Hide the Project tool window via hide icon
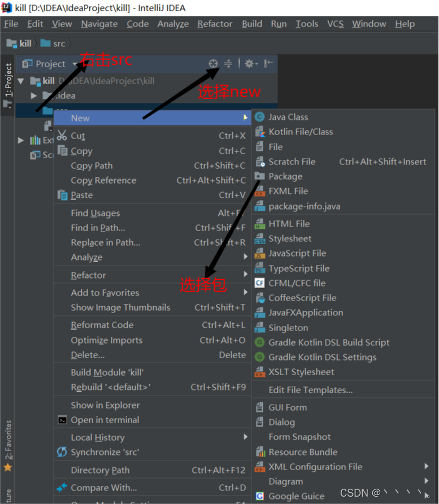The width and height of the screenshot is (439, 504). pyautogui.click(x=268, y=63)
